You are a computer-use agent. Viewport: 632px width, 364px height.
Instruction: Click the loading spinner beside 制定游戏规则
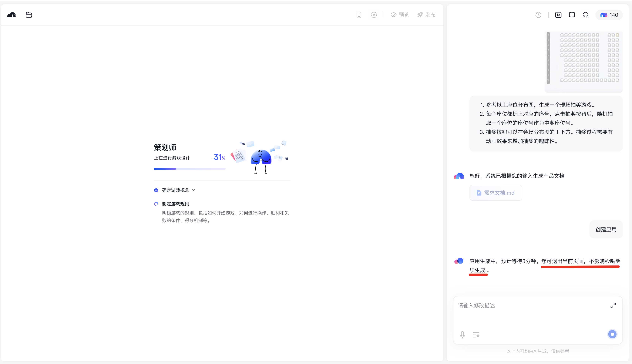[x=156, y=204]
